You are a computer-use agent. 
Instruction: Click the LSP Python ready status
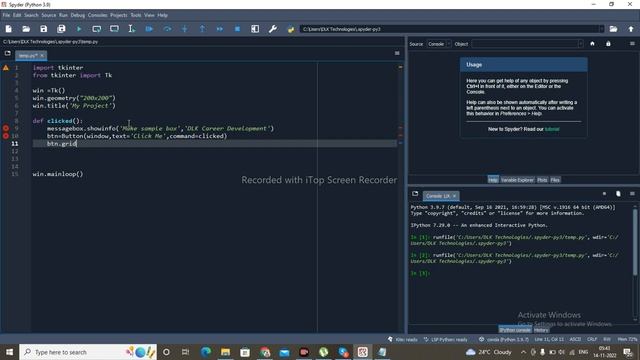[445, 339]
